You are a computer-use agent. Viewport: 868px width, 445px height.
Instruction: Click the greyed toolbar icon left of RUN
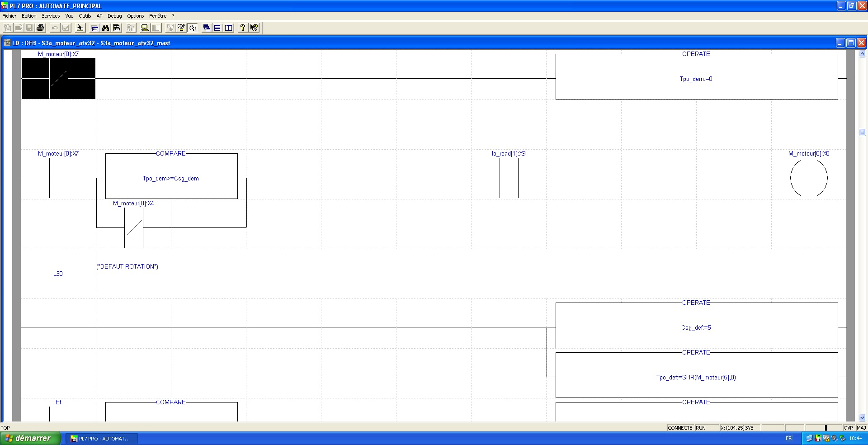[156, 28]
